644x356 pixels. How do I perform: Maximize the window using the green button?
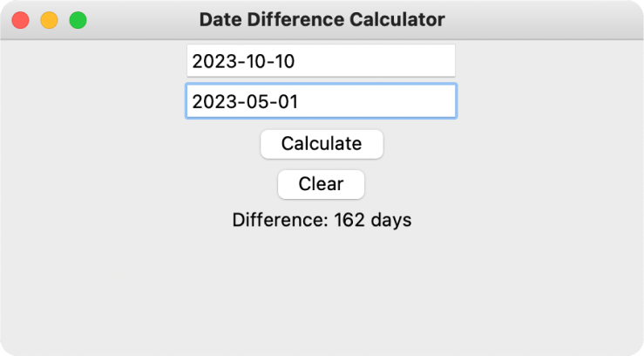(78, 20)
